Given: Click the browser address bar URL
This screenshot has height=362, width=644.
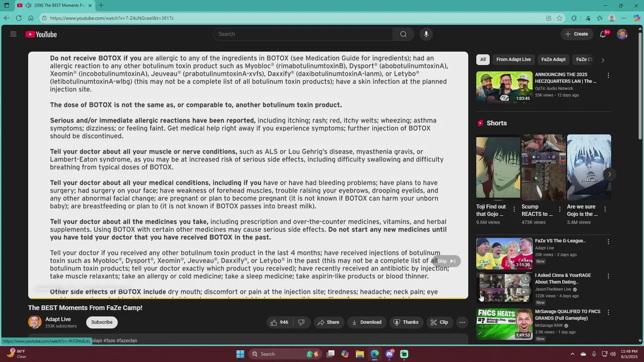Looking at the screenshot, I should click(x=112, y=18).
